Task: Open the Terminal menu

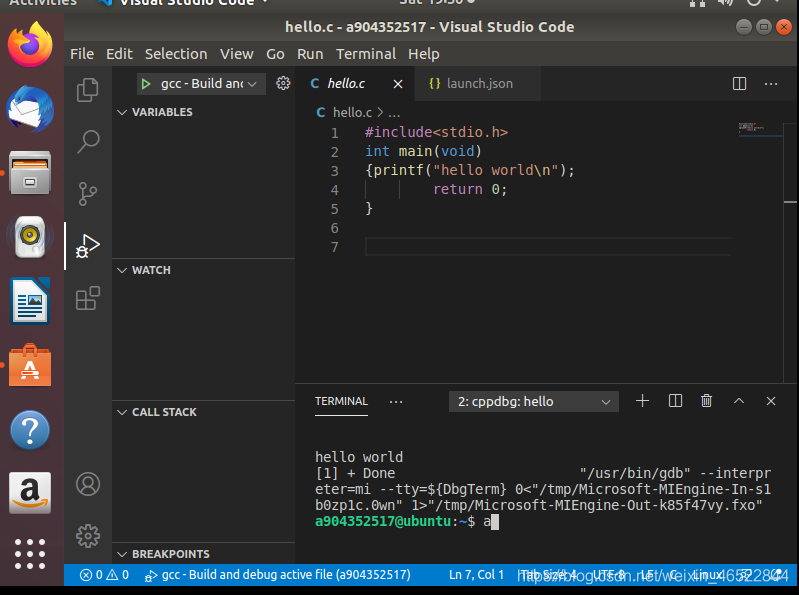Action: [x=366, y=54]
